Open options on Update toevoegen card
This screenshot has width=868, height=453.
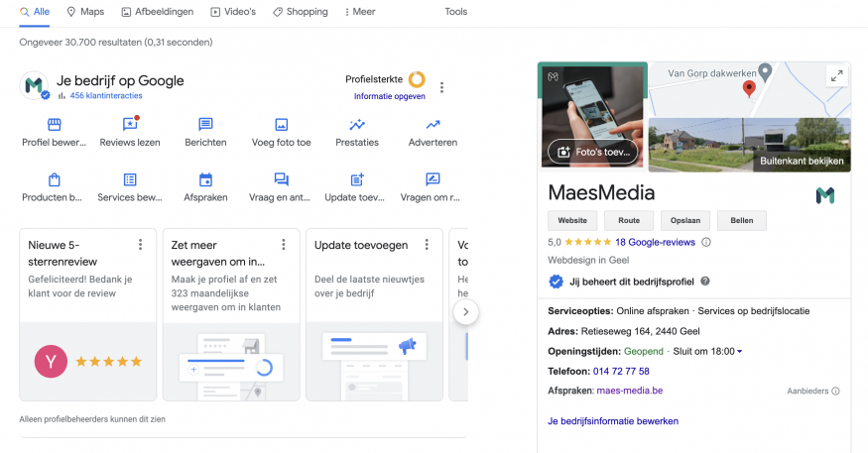pyautogui.click(x=427, y=245)
